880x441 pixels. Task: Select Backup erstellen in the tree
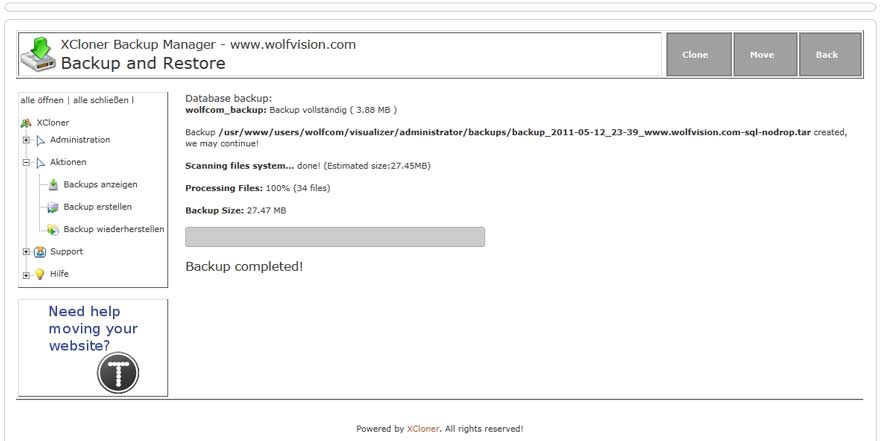98,207
